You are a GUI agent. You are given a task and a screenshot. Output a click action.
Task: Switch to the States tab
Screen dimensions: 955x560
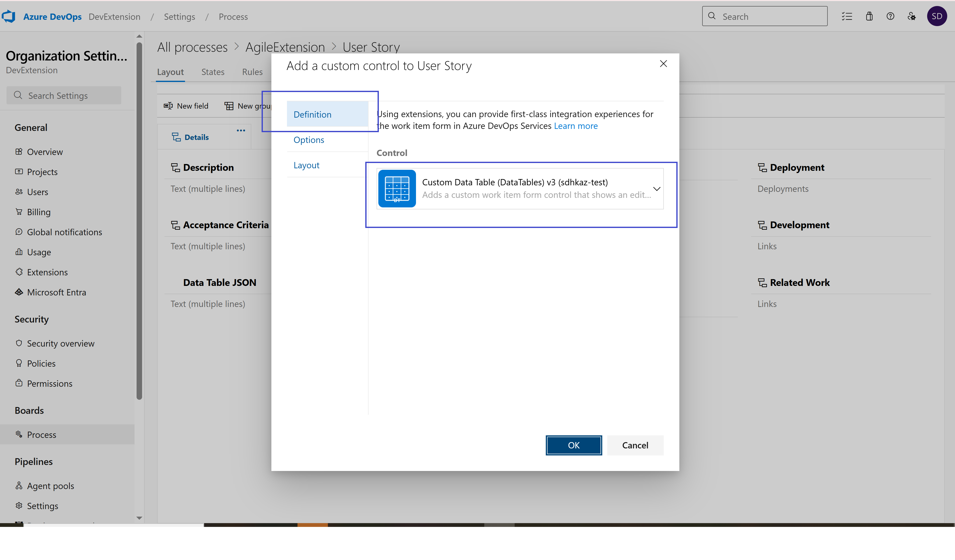click(x=213, y=71)
